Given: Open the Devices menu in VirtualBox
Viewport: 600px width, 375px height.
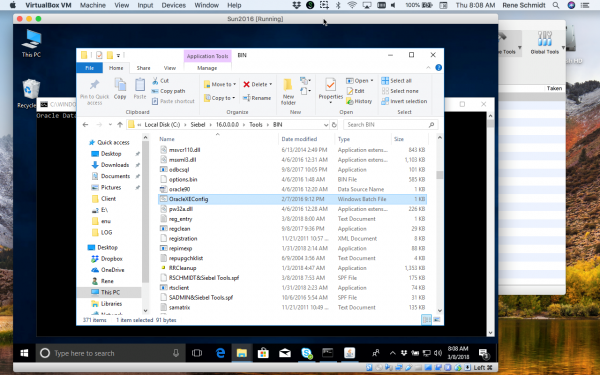Looking at the screenshot, I should (173, 5).
